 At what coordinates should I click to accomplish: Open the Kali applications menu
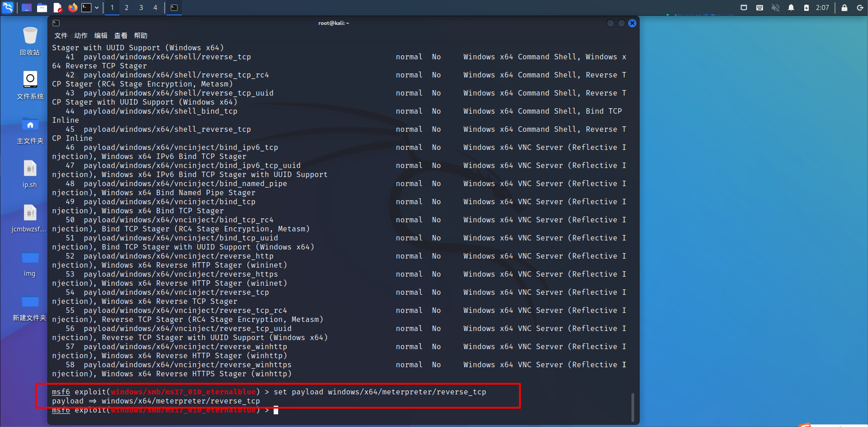coord(8,7)
